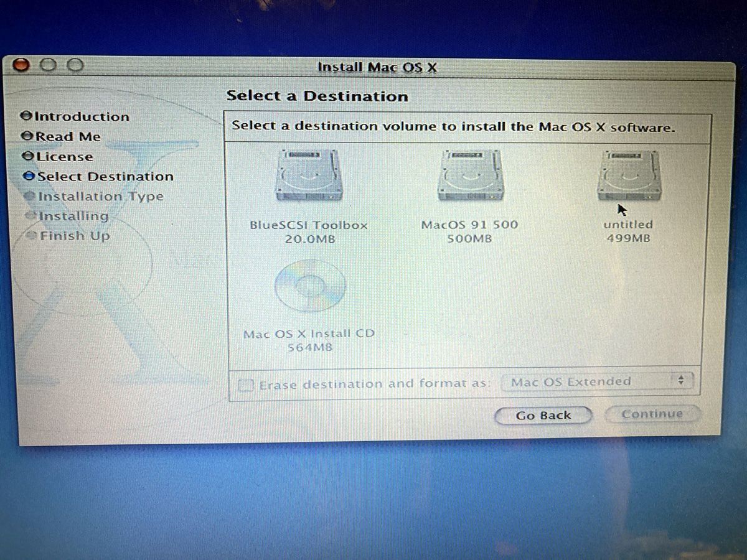The width and height of the screenshot is (747, 560).
Task: Choose the MacOS 91 500 drive icon
Action: pos(469,177)
